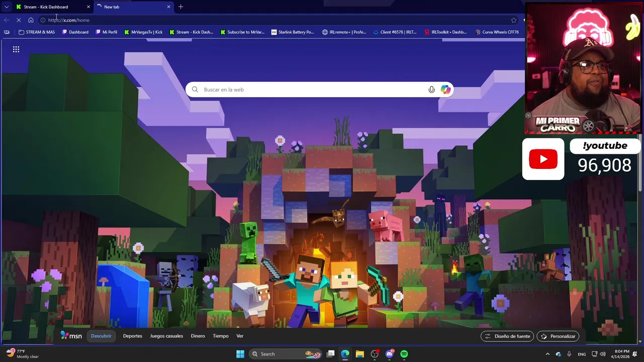Select the Tiempo feed tab
Screen dimensions: 644x362
pyautogui.click(x=220, y=336)
